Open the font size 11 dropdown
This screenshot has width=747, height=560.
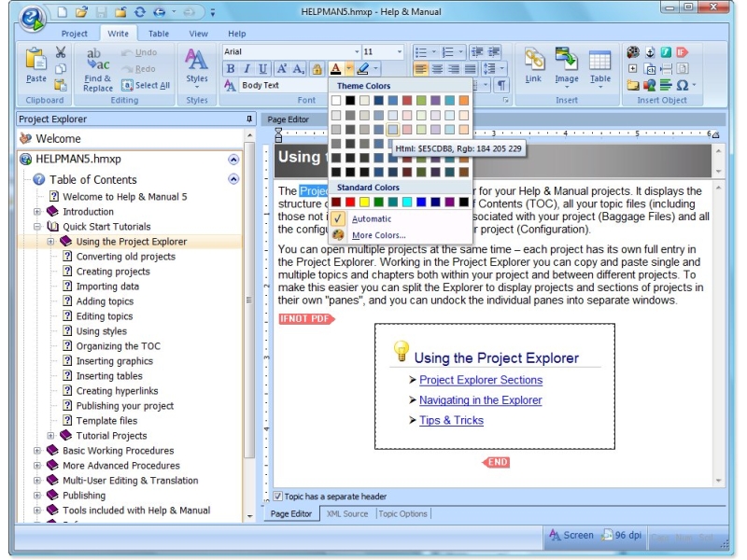pos(400,52)
